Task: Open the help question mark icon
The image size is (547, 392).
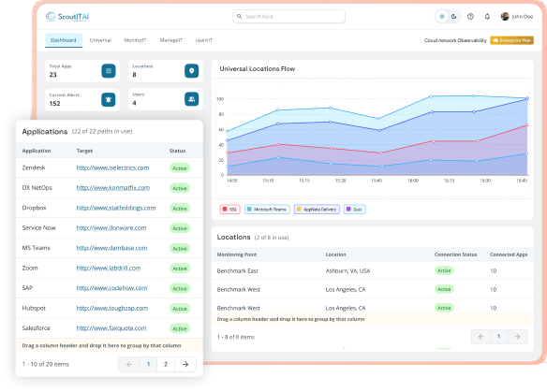Action: pyautogui.click(x=470, y=17)
